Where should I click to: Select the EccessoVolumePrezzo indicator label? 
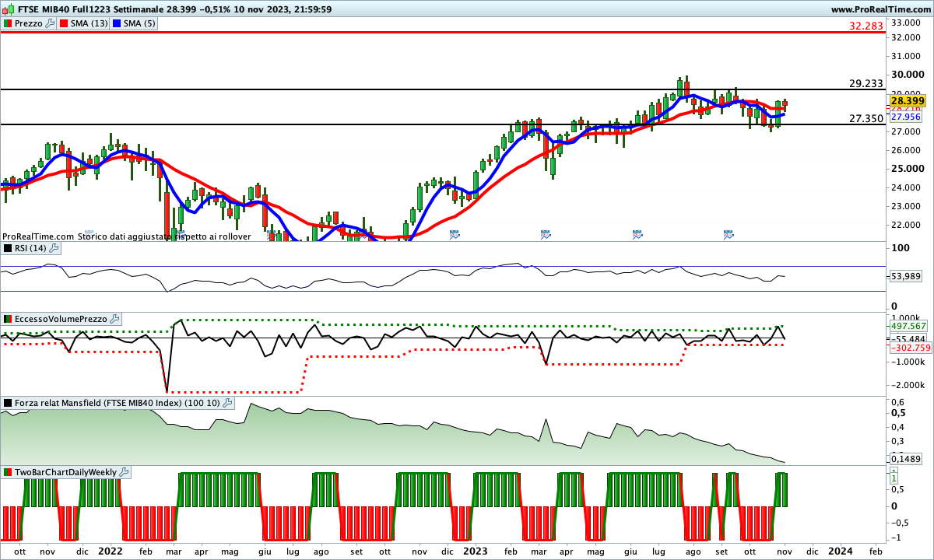click(x=61, y=319)
